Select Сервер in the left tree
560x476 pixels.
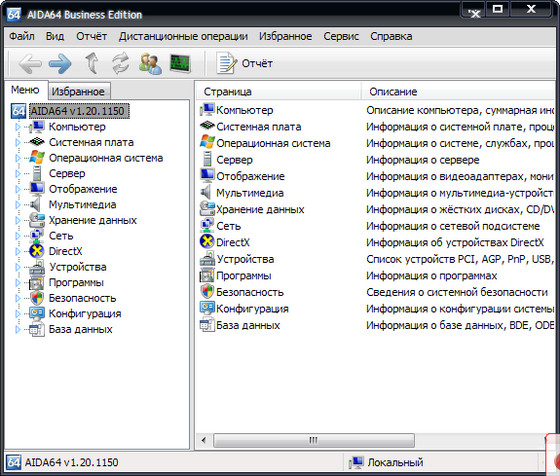[x=67, y=174]
